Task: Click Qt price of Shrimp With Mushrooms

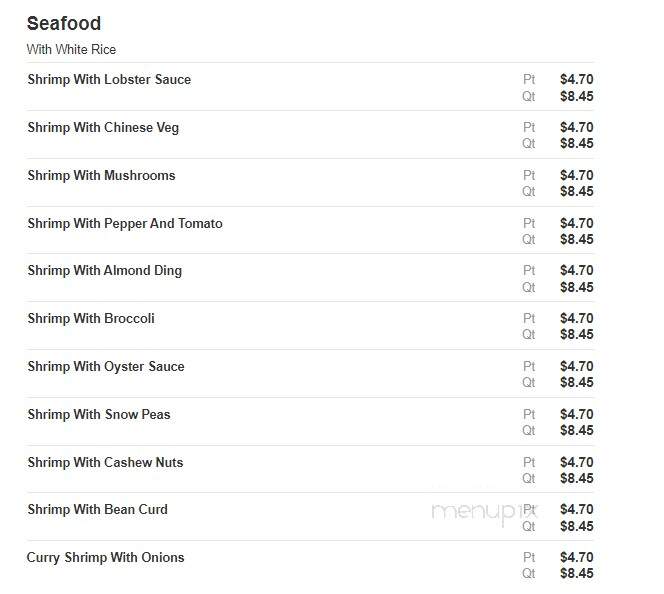Action: pos(576,191)
